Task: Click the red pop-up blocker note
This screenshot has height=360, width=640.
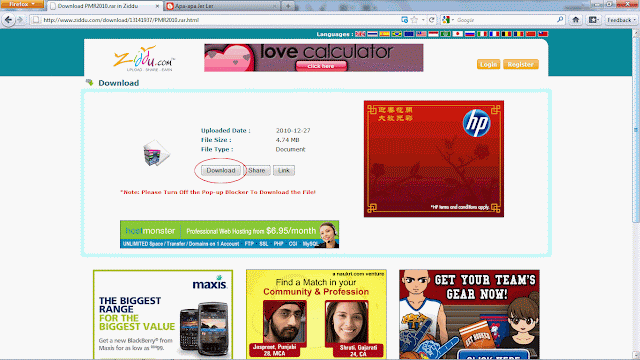Action: pos(218,192)
